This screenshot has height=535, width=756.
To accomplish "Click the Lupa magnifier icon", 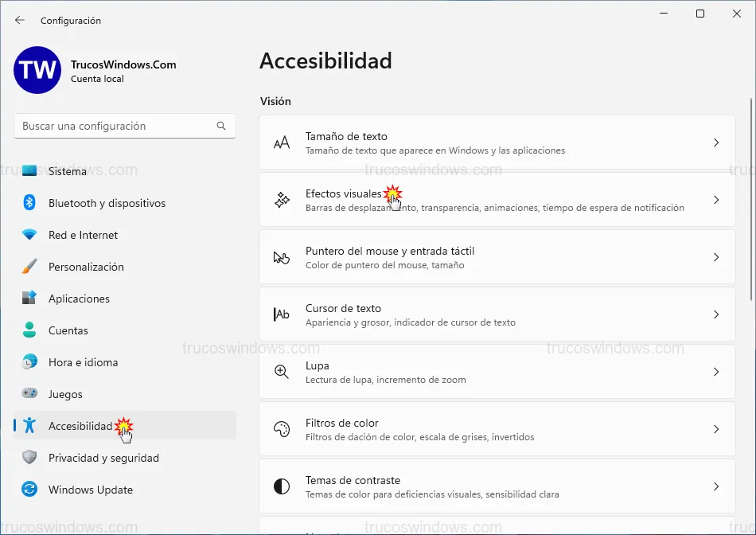I will 282,372.
